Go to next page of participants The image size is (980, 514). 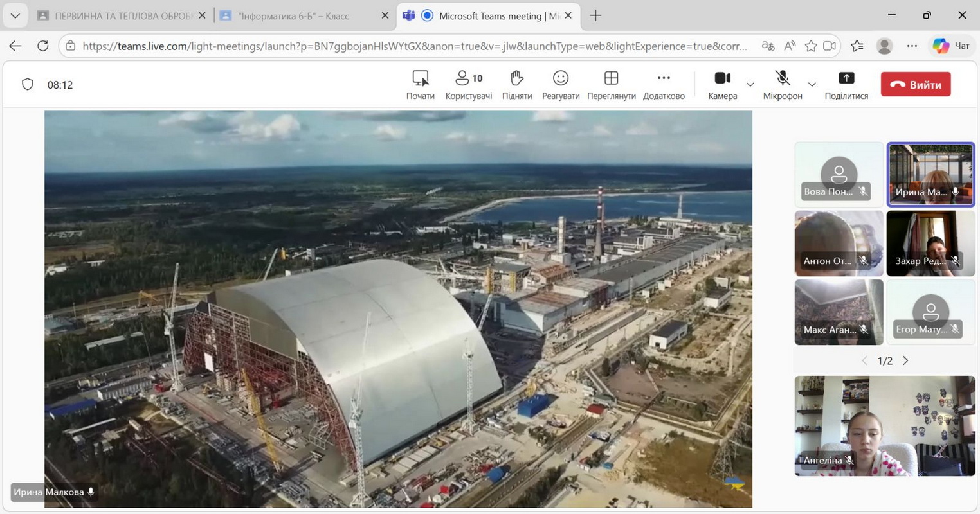coord(905,361)
